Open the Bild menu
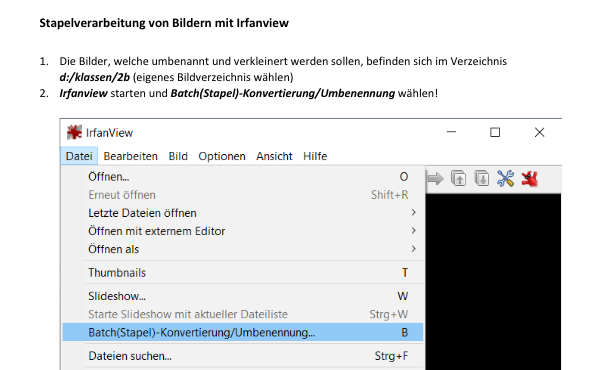The height and width of the screenshot is (370, 597). pos(178,156)
